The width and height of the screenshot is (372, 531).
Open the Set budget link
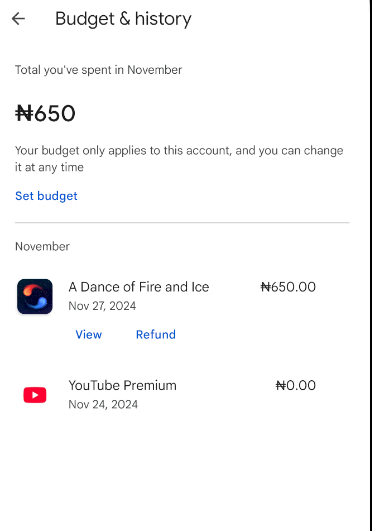tap(46, 196)
